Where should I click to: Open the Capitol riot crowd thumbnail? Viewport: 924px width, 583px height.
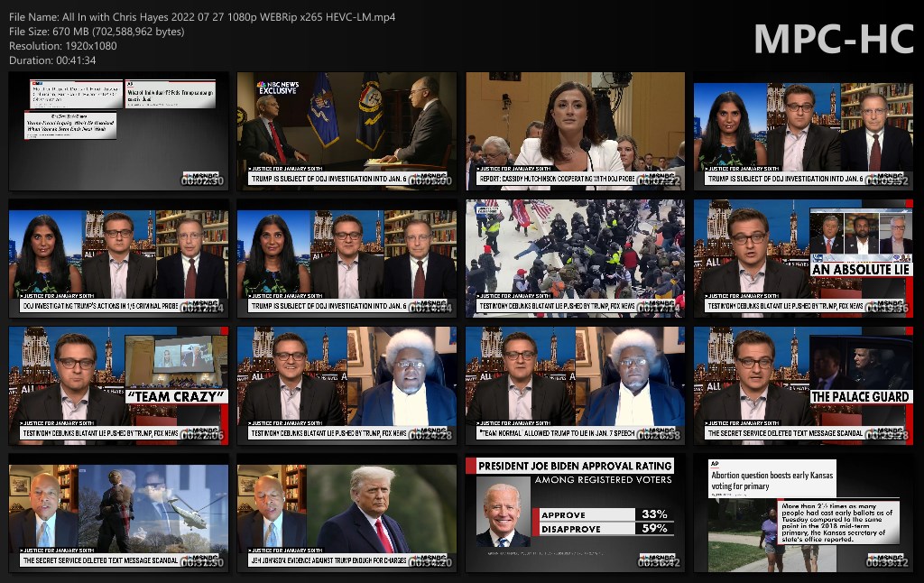coord(575,258)
